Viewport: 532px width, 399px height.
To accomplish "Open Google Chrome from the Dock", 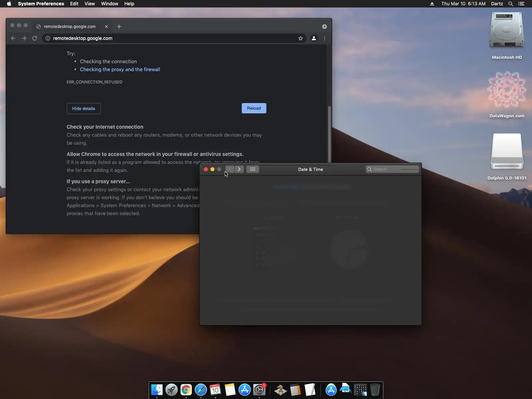I will 186,390.
